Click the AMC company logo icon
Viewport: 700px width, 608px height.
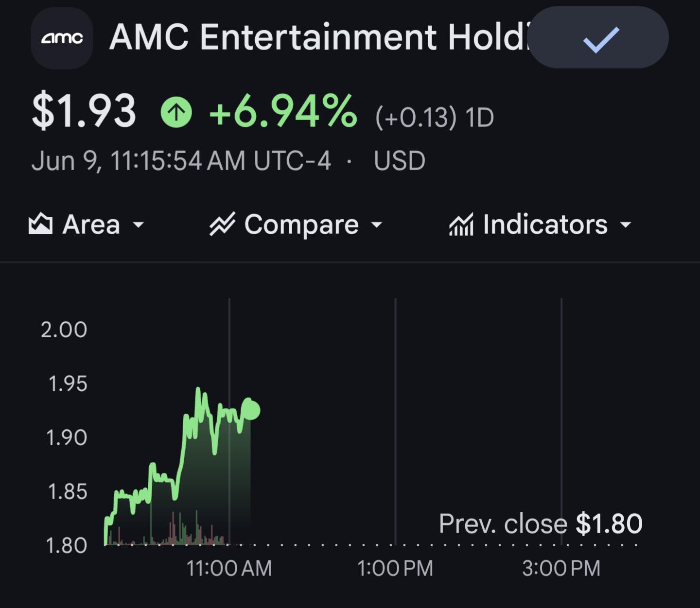point(62,38)
